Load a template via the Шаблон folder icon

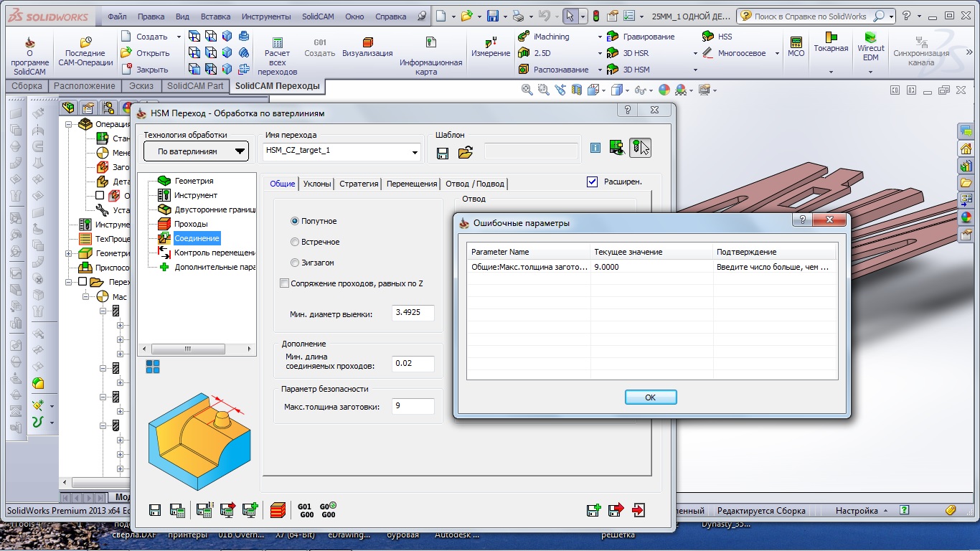coord(466,152)
